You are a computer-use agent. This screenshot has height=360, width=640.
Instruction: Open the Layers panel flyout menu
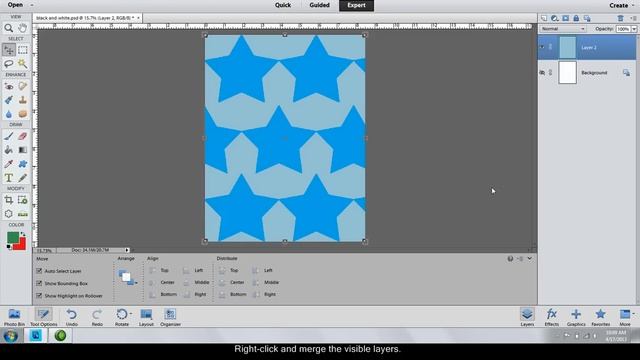tap(633, 18)
